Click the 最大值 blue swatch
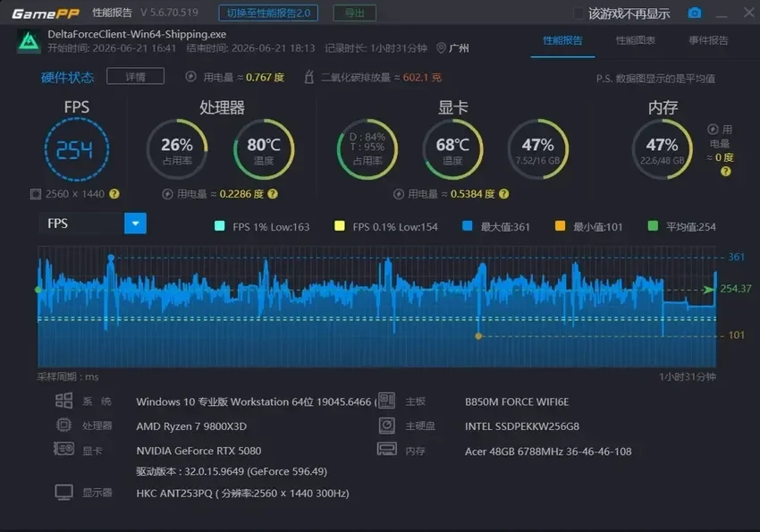The image size is (760, 532). point(468,226)
